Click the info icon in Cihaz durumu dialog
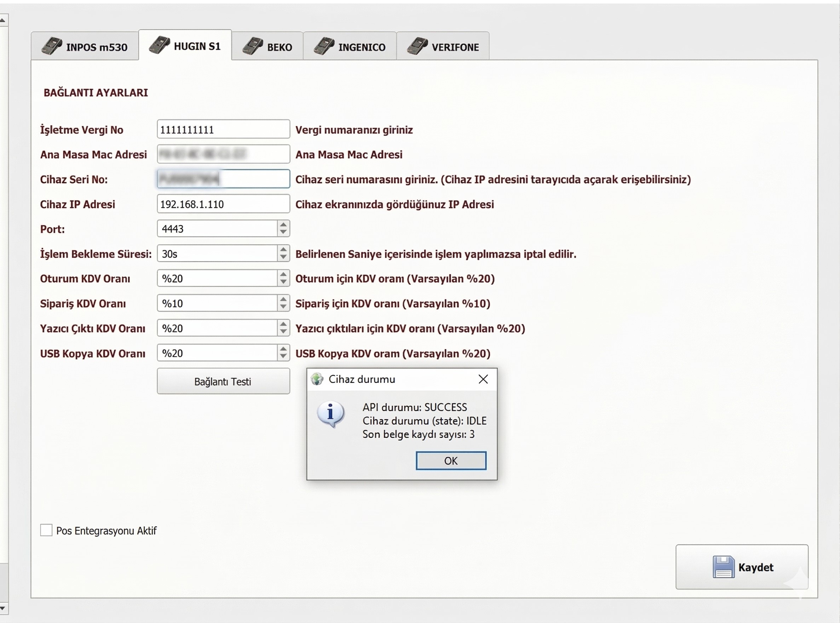This screenshot has width=840, height=623. pos(330,414)
